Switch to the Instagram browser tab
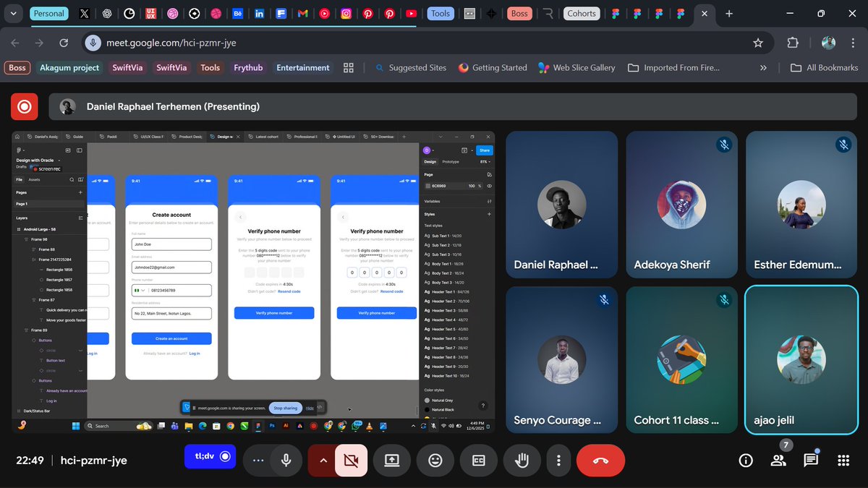Screen dimensions: 868x488 (346, 13)
